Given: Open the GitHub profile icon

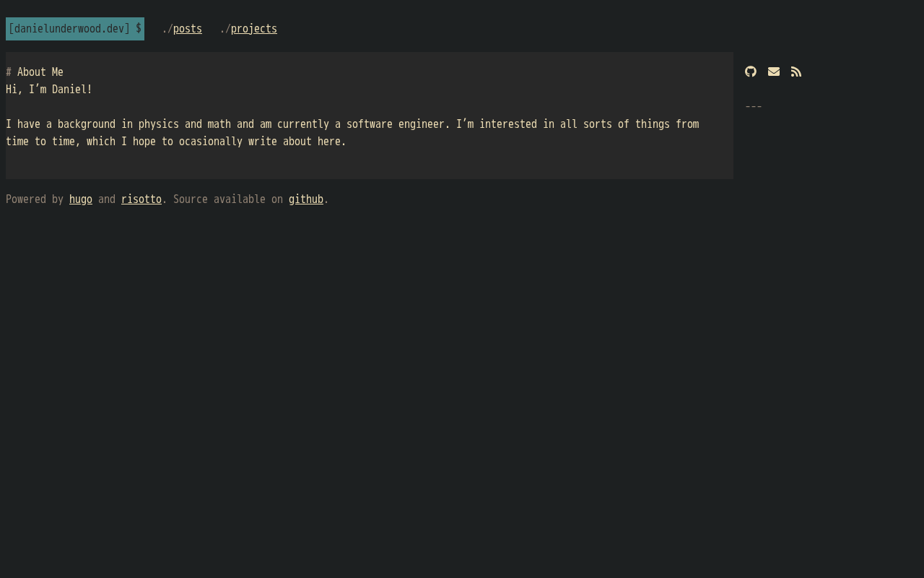Looking at the screenshot, I should point(751,72).
